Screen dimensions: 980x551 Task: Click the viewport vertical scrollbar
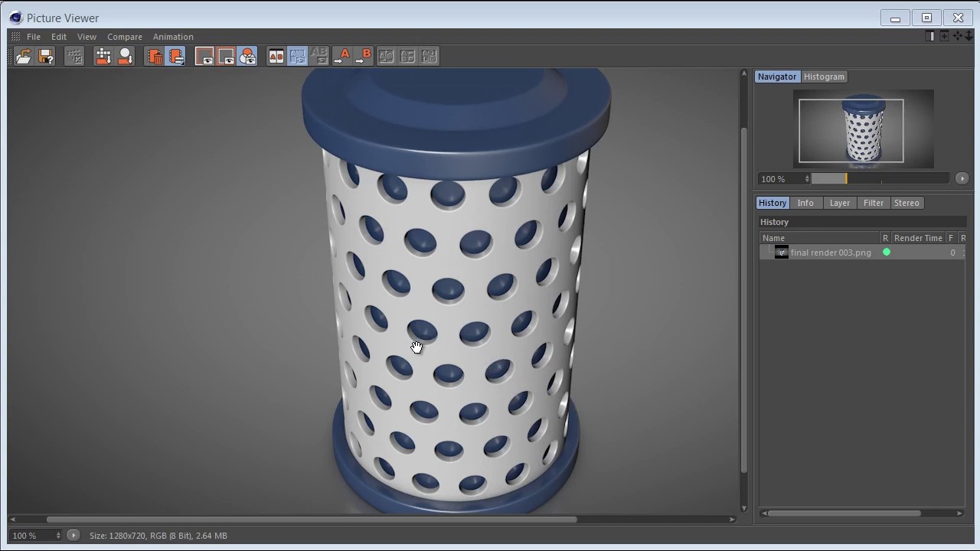click(x=743, y=298)
